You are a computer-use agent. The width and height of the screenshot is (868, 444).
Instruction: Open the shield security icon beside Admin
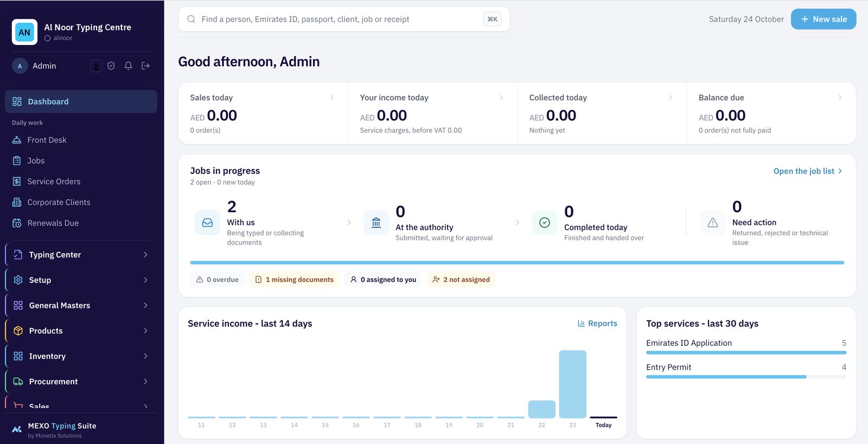coord(111,66)
